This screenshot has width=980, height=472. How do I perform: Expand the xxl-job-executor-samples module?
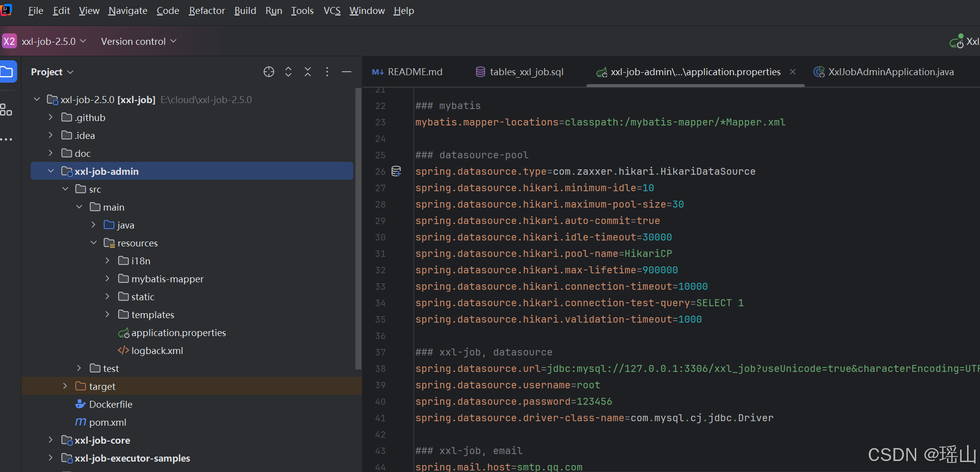point(51,458)
